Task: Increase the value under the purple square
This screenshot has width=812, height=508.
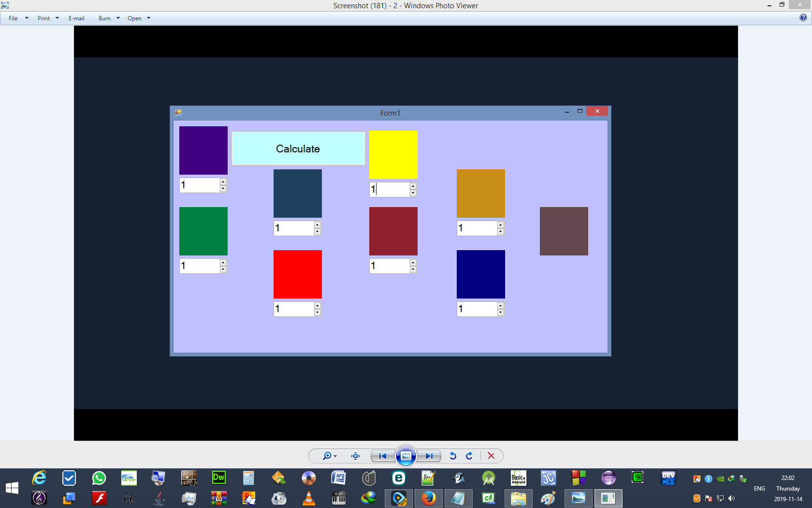Action: point(223,181)
